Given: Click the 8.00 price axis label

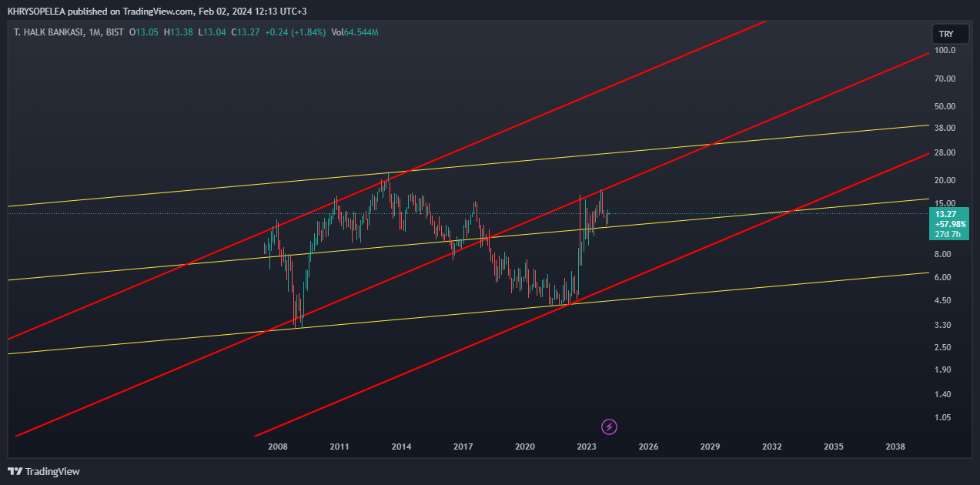Looking at the screenshot, I should [x=942, y=254].
